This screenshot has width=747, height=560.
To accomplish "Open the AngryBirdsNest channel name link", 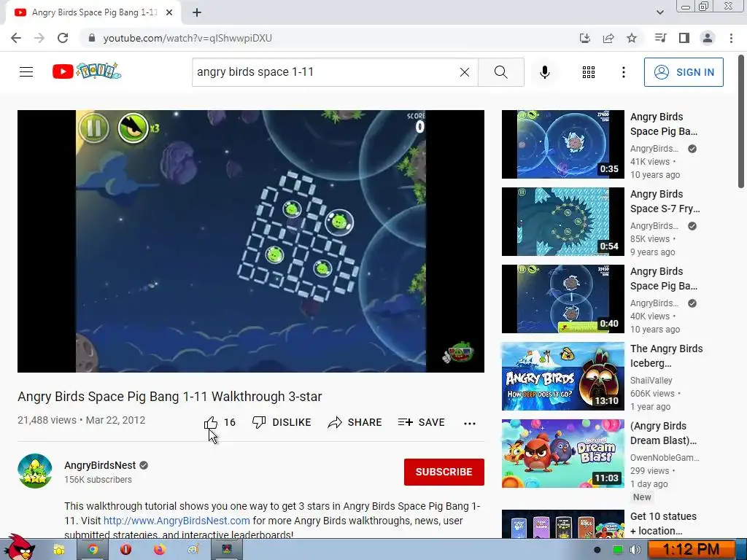I will pos(100,465).
